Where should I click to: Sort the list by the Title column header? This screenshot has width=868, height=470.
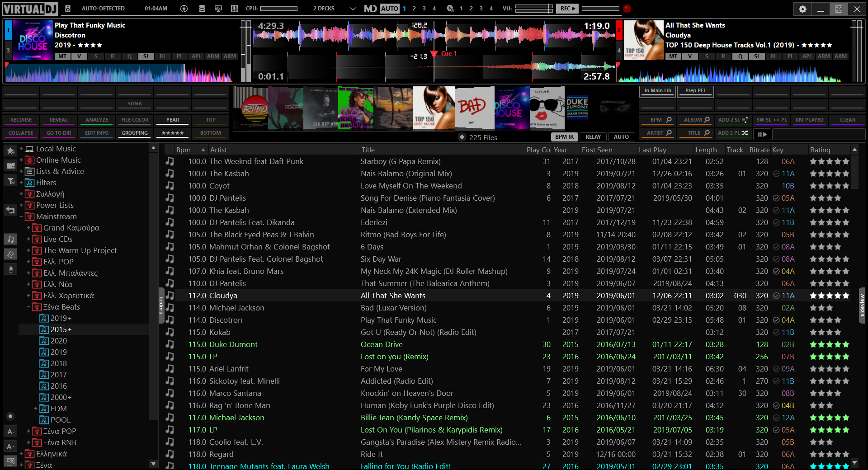442,150
